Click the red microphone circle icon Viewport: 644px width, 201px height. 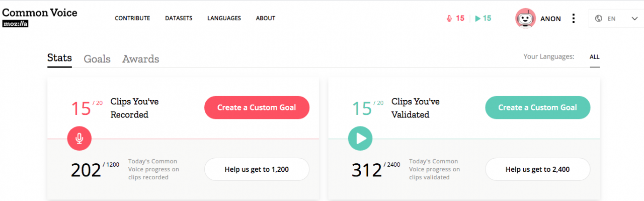click(x=79, y=138)
